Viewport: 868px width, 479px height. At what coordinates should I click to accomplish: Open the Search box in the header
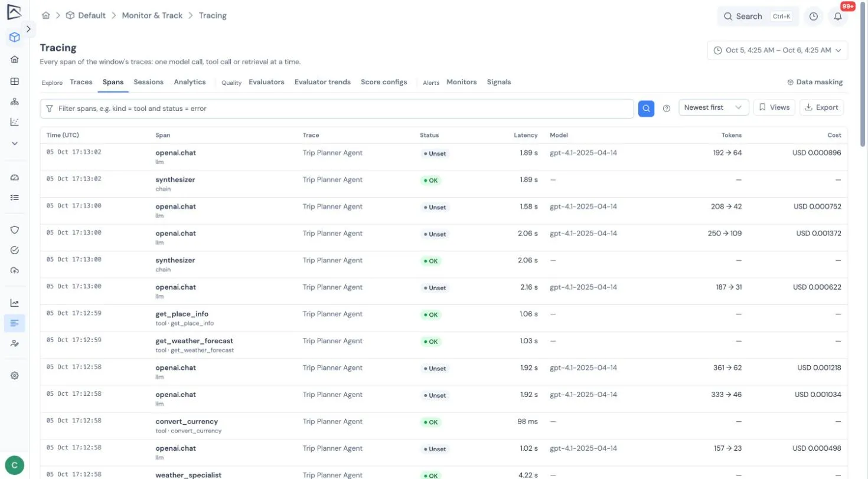(x=758, y=17)
